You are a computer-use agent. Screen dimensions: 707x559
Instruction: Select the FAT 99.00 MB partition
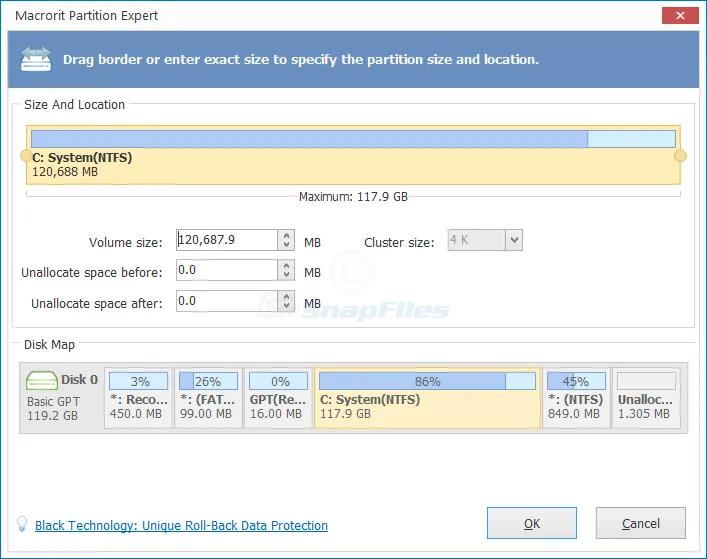[x=208, y=398]
